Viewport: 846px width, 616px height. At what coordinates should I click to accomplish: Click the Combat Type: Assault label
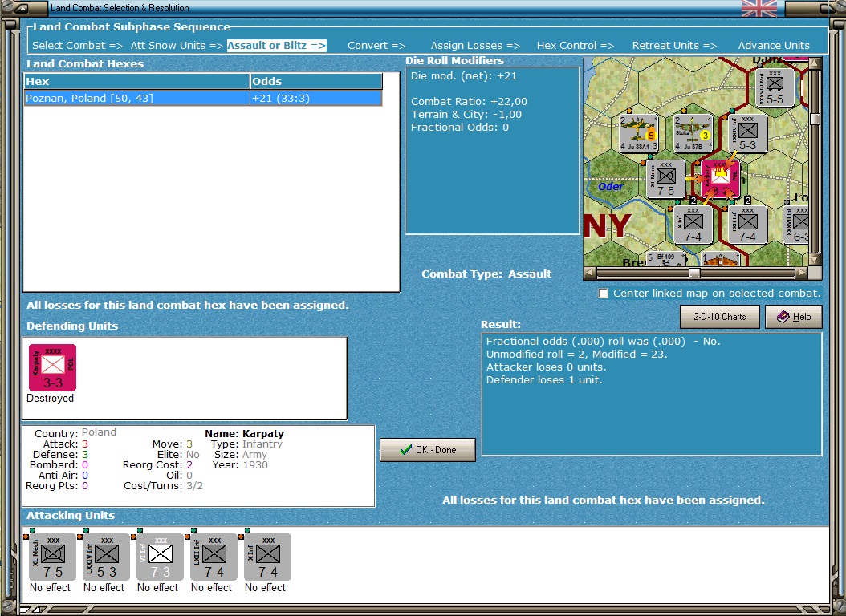click(x=486, y=274)
